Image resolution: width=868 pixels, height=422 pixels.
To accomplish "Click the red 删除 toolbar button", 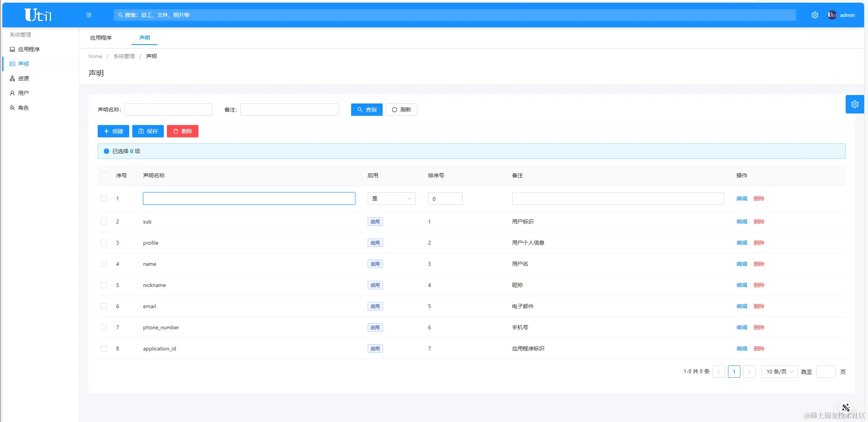I will coord(182,131).
